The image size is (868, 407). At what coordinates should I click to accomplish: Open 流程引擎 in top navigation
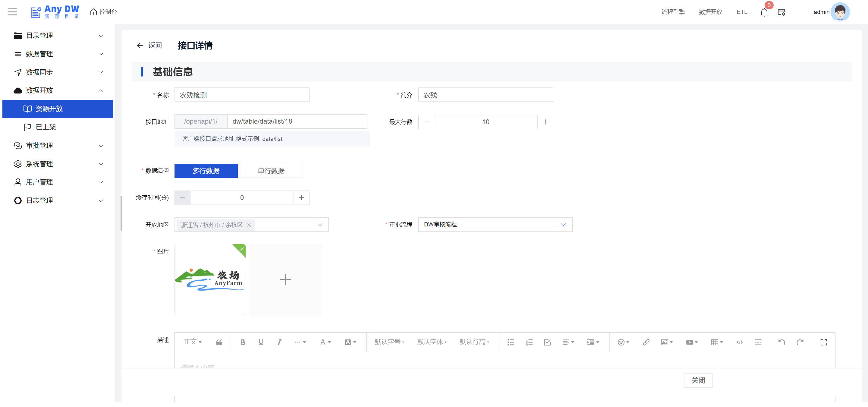(673, 12)
